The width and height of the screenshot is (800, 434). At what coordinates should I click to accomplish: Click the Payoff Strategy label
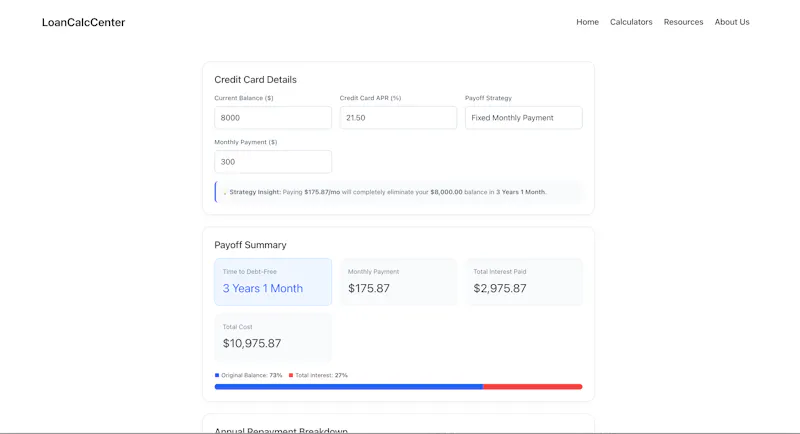coord(488,98)
